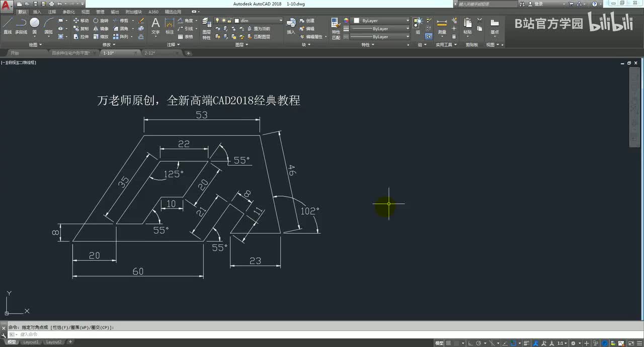Click the 粘贴 (Paste) icon
This screenshot has height=347, width=644.
(467, 26)
